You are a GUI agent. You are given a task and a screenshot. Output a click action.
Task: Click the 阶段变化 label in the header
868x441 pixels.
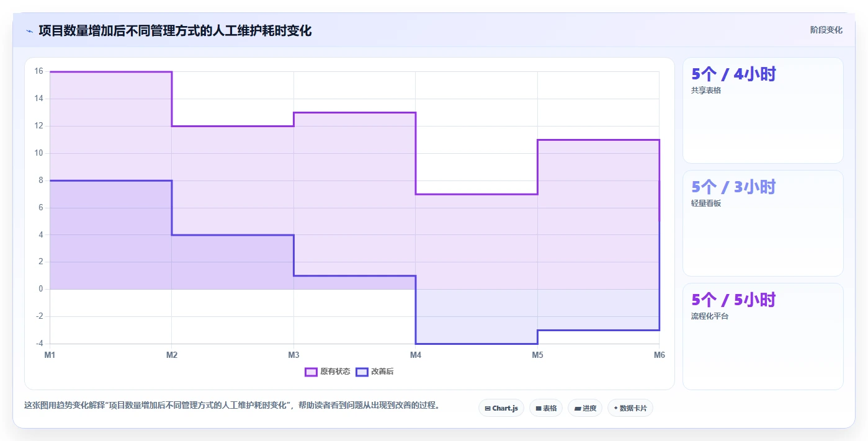826,30
